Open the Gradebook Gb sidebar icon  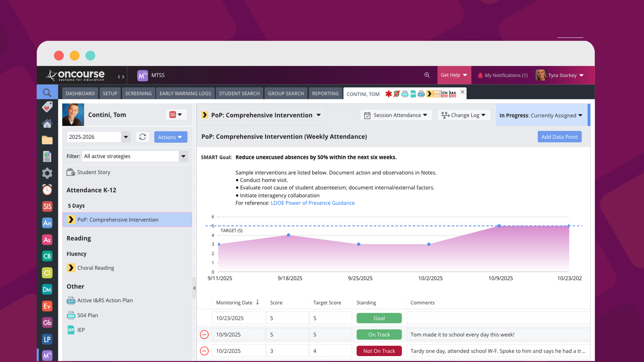click(47, 322)
